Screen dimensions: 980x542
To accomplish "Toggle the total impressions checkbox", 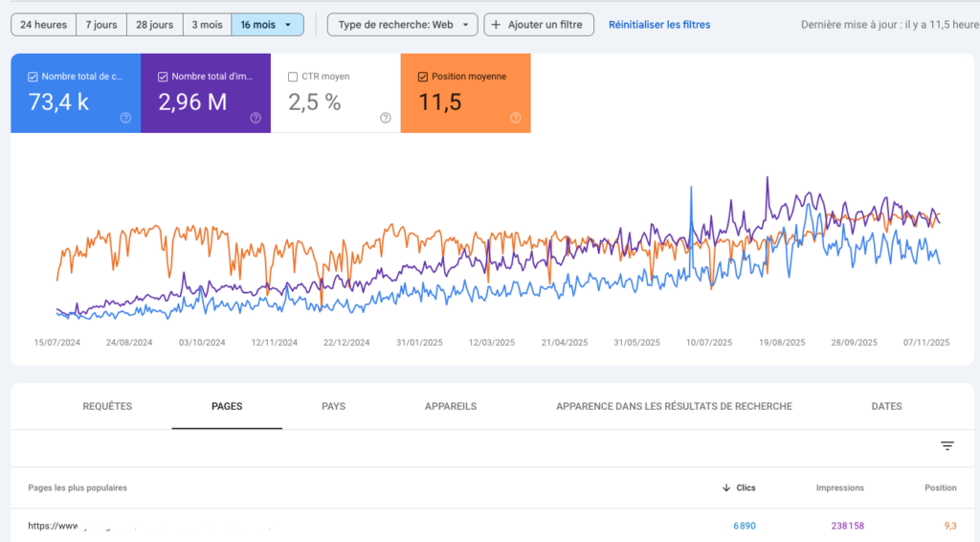I will pyautogui.click(x=163, y=77).
